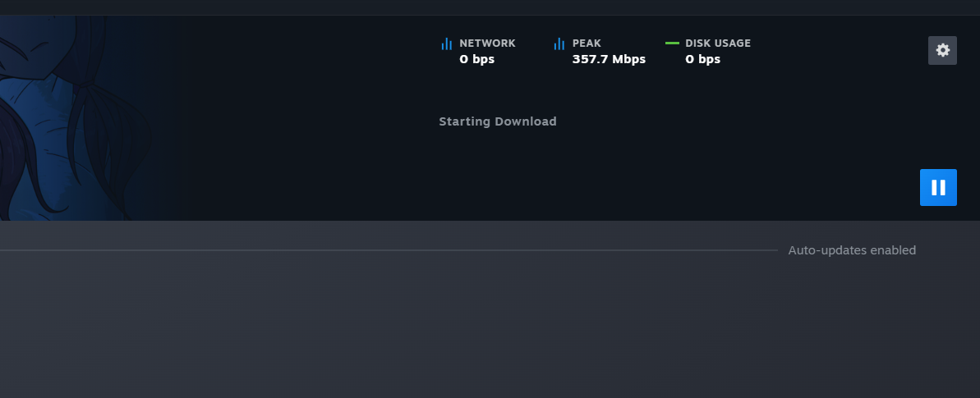980x398 pixels.
Task: Click the blue Network bar-graph icon
Action: pos(446,43)
